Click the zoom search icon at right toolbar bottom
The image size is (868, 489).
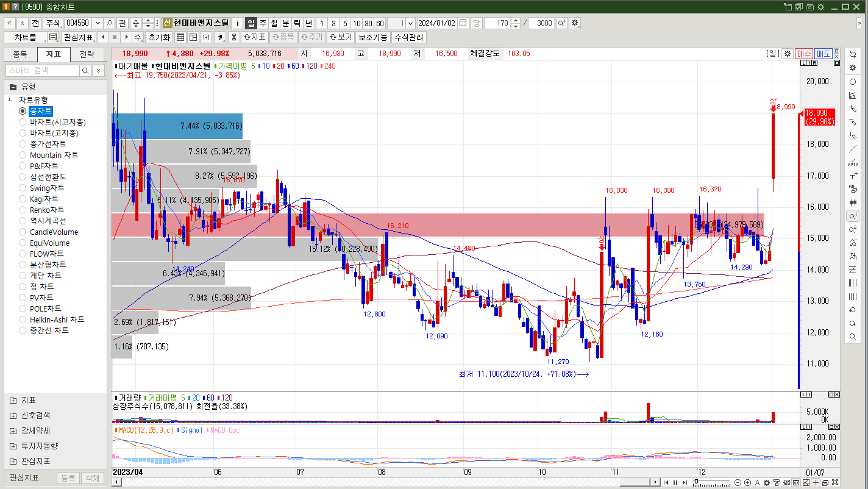click(853, 337)
